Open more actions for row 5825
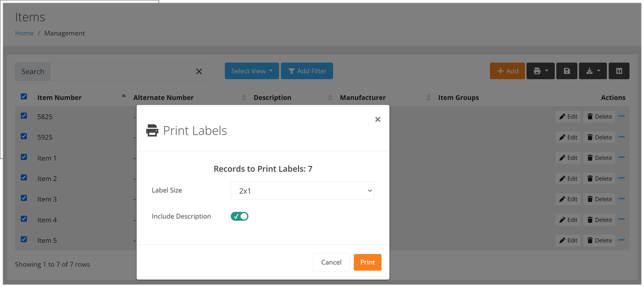The width and height of the screenshot is (644, 287). [621, 116]
